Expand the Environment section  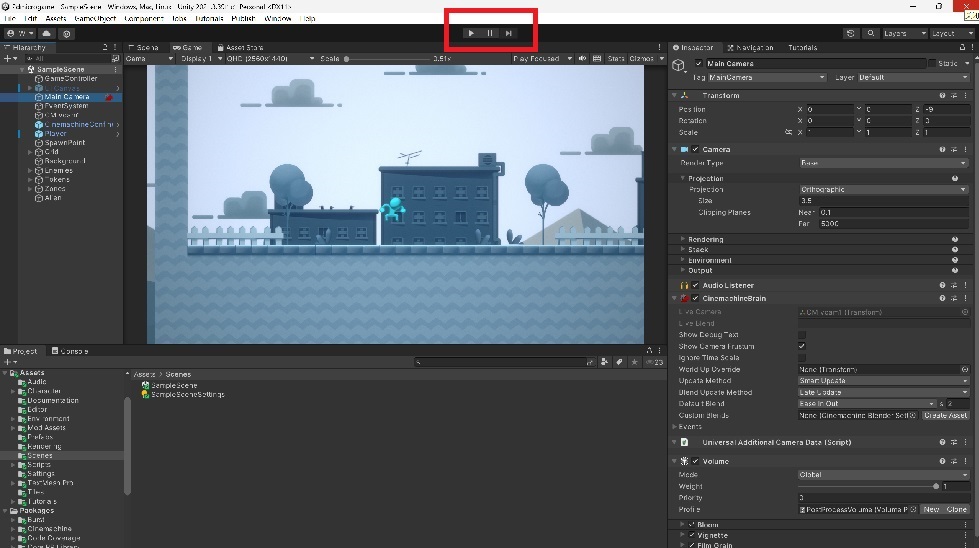point(683,260)
